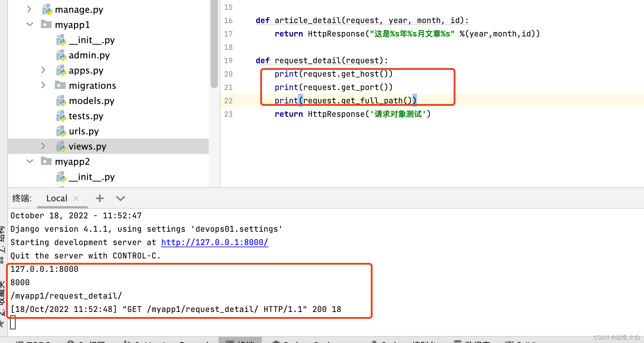The height and width of the screenshot is (343, 644).
Task: Expand the migrations folder
Action: (x=43, y=85)
